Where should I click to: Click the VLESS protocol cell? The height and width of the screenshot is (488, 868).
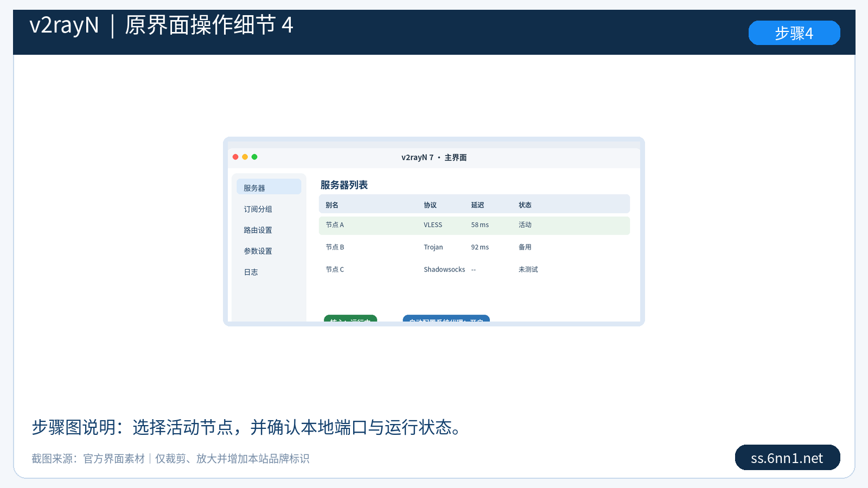pos(433,225)
